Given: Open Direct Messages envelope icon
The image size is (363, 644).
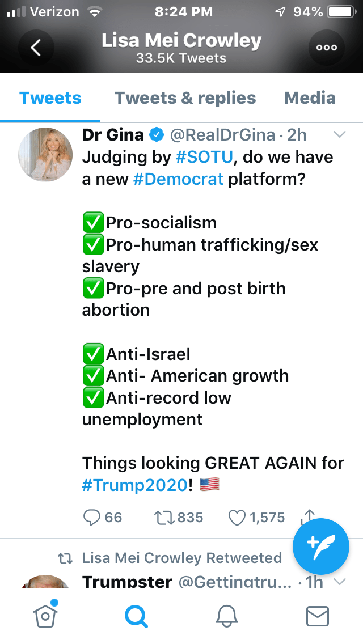Looking at the screenshot, I should tap(317, 616).
